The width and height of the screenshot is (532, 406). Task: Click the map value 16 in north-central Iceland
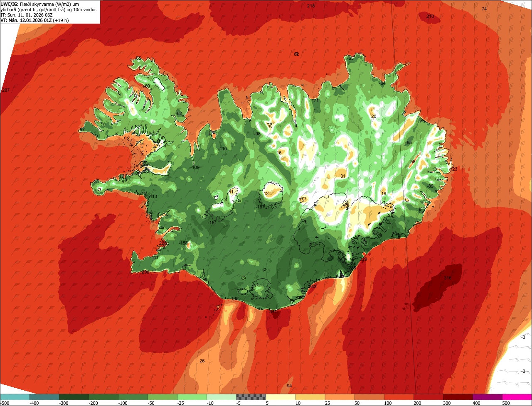(x=279, y=153)
